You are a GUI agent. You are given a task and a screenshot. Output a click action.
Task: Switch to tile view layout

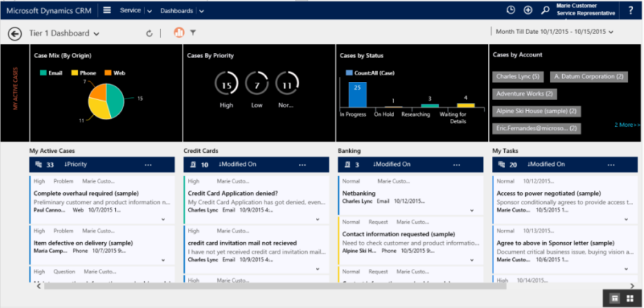(x=630, y=298)
